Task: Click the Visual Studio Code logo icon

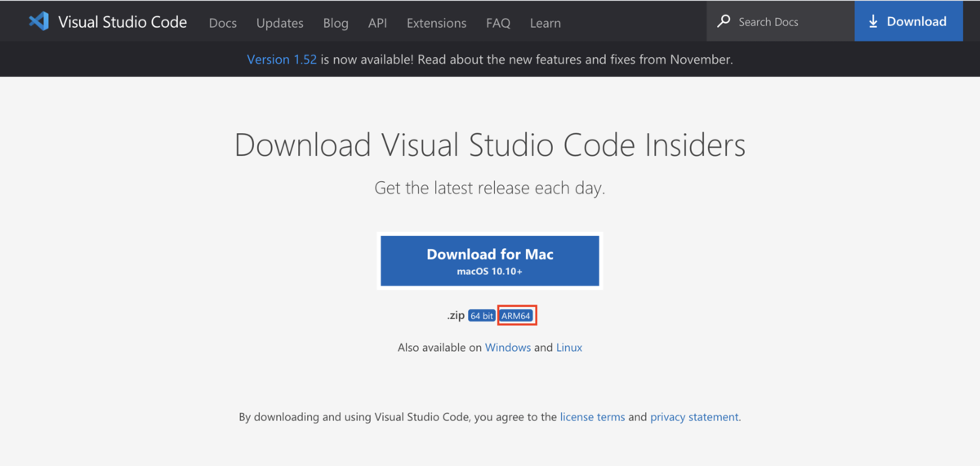Action: tap(38, 21)
